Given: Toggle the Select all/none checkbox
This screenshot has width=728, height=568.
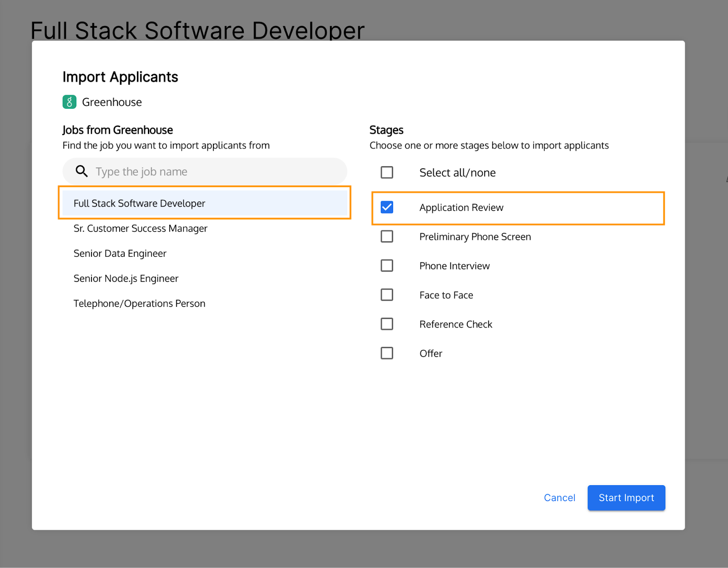Looking at the screenshot, I should (x=387, y=172).
